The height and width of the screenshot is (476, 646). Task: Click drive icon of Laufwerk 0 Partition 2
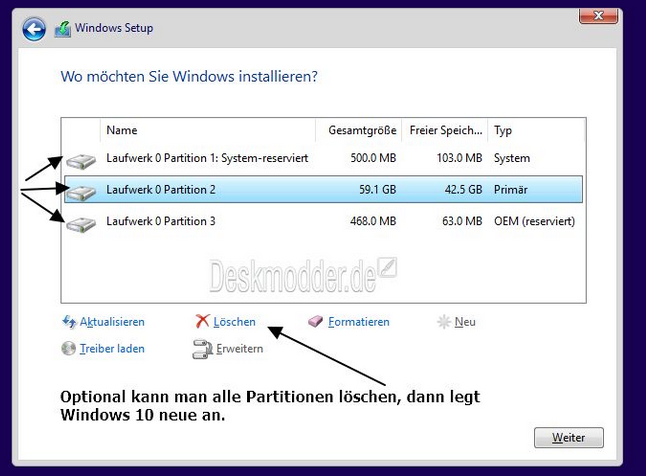coord(81,192)
